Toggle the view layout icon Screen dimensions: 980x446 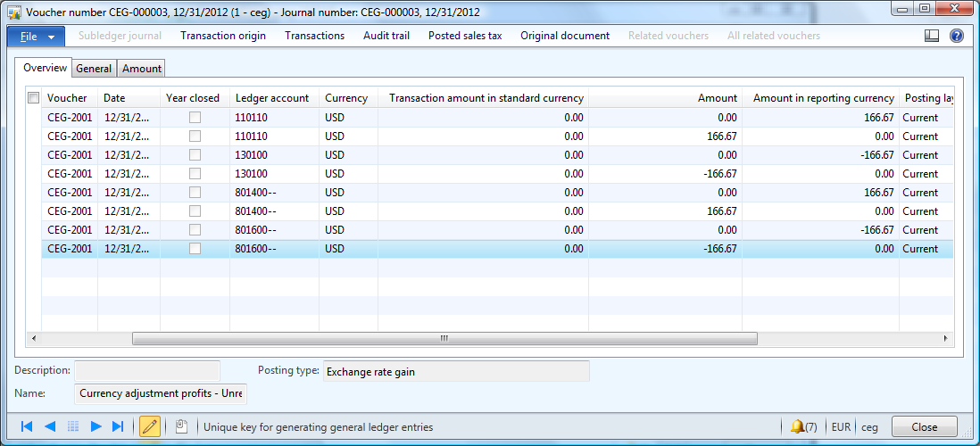pos(931,37)
